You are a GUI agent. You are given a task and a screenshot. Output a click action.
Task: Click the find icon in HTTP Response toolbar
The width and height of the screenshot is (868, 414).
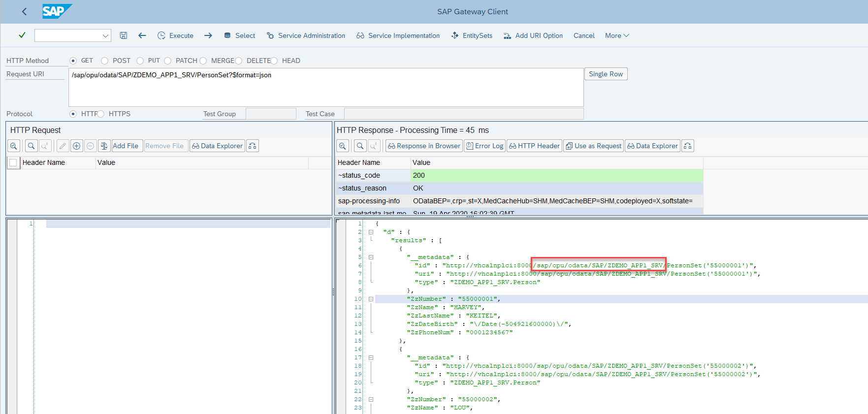(360, 146)
